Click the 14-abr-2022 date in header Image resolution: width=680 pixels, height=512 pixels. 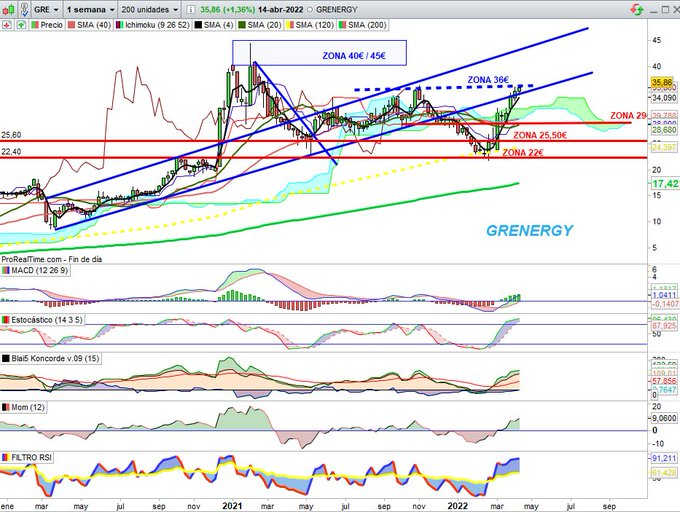(x=280, y=9)
